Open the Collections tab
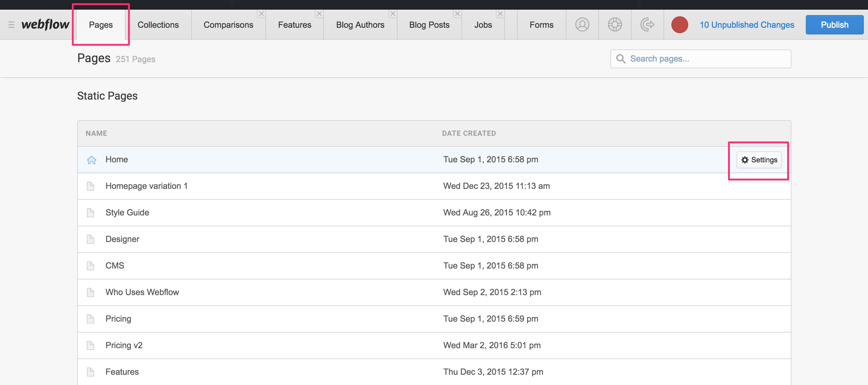The width and height of the screenshot is (868, 385). 158,25
